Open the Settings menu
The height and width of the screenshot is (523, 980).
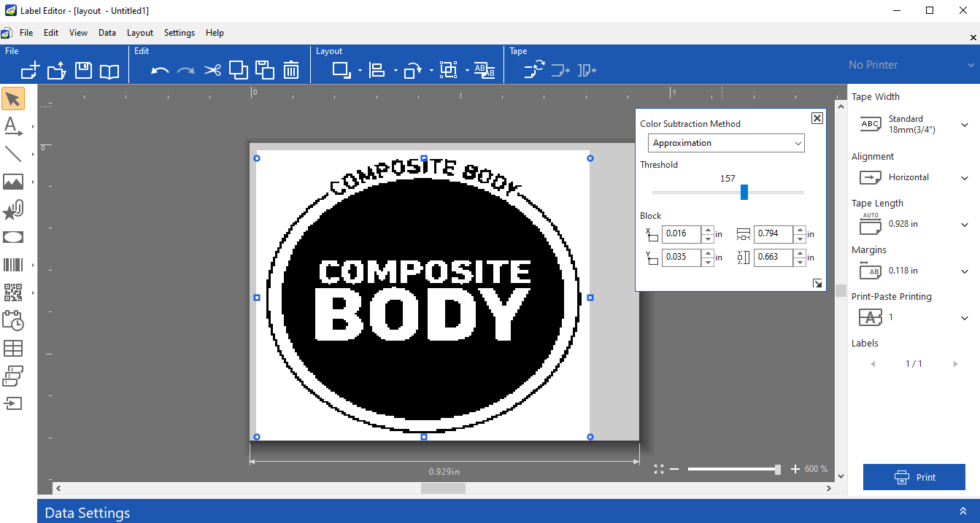click(180, 33)
